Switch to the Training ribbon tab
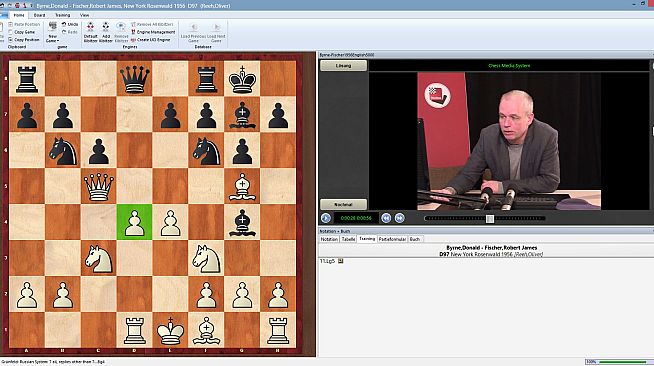 pos(63,15)
